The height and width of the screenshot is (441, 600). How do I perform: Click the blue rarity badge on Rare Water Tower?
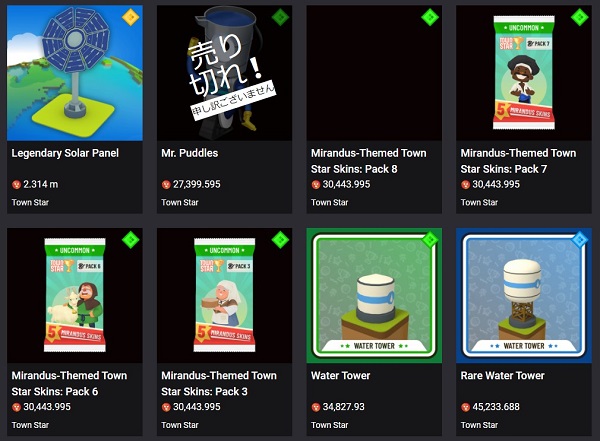coord(579,240)
